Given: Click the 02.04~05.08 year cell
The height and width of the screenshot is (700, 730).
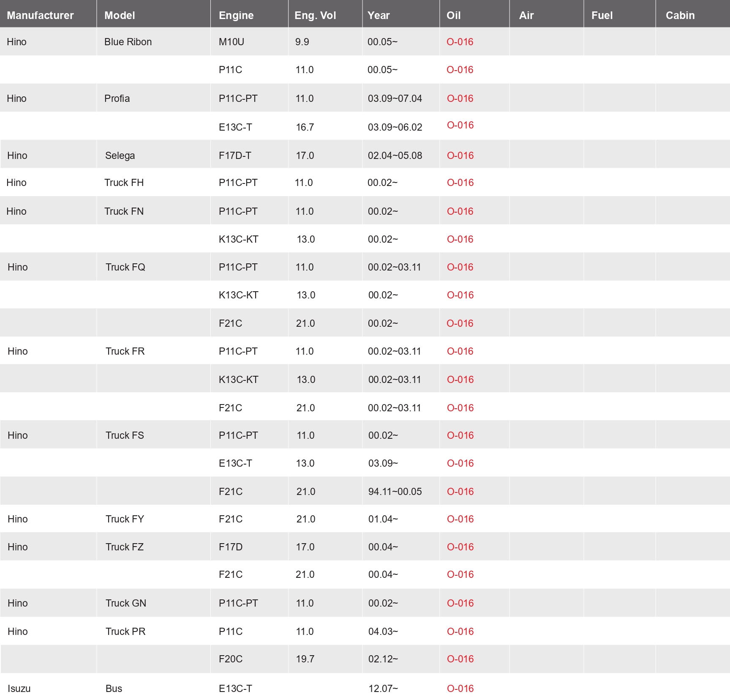Looking at the screenshot, I should tap(395, 156).
